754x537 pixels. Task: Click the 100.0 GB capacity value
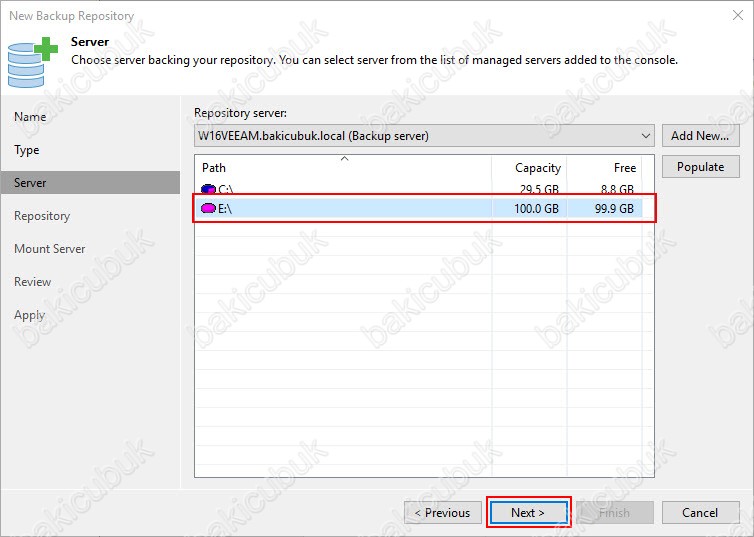[536, 209]
